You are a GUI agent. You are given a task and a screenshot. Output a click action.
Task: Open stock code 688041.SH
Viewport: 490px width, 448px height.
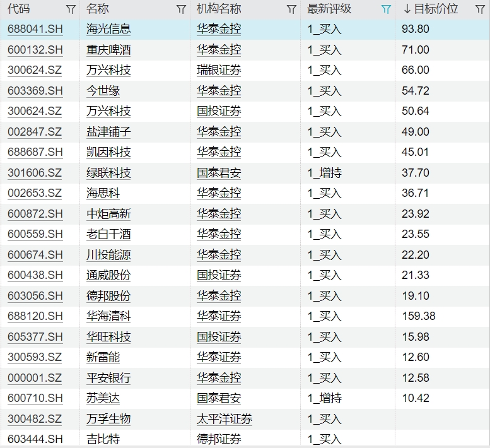coord(35,29)
